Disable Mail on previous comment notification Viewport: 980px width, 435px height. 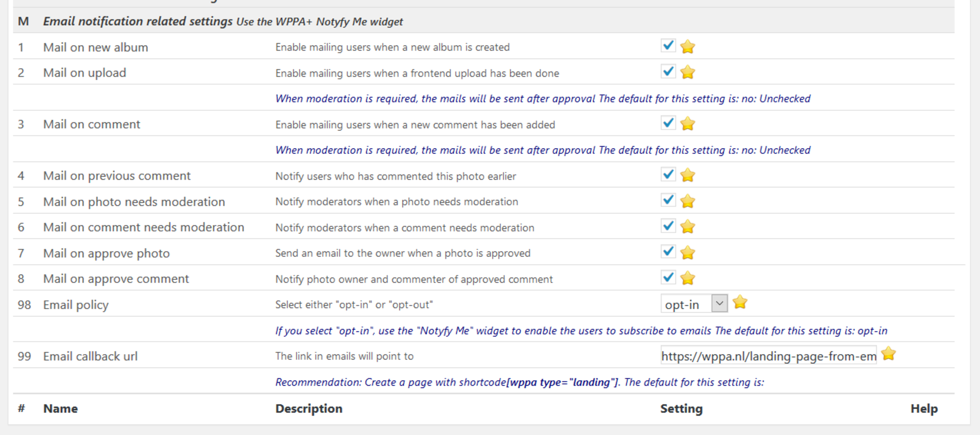click(x=668, y=174)
